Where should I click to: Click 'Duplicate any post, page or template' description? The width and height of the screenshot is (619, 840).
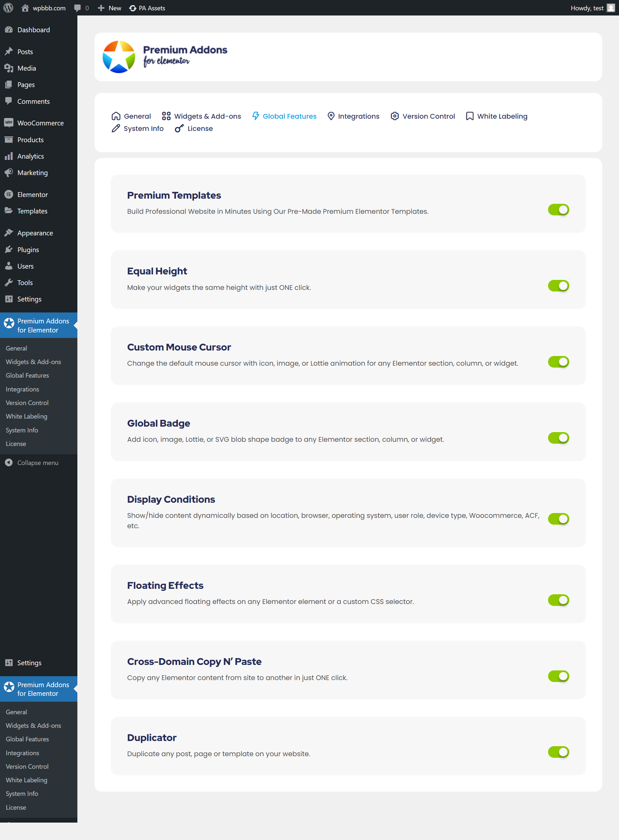click(219, 754)
